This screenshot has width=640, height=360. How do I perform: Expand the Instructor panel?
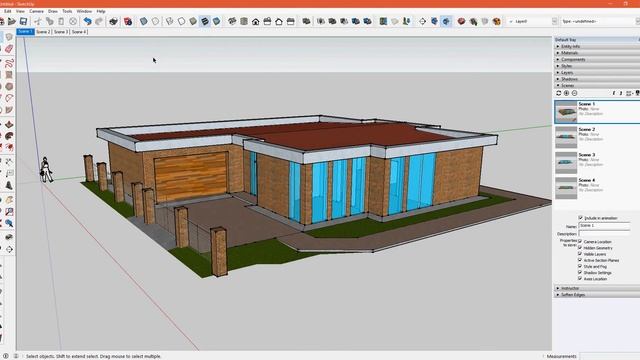597,288
